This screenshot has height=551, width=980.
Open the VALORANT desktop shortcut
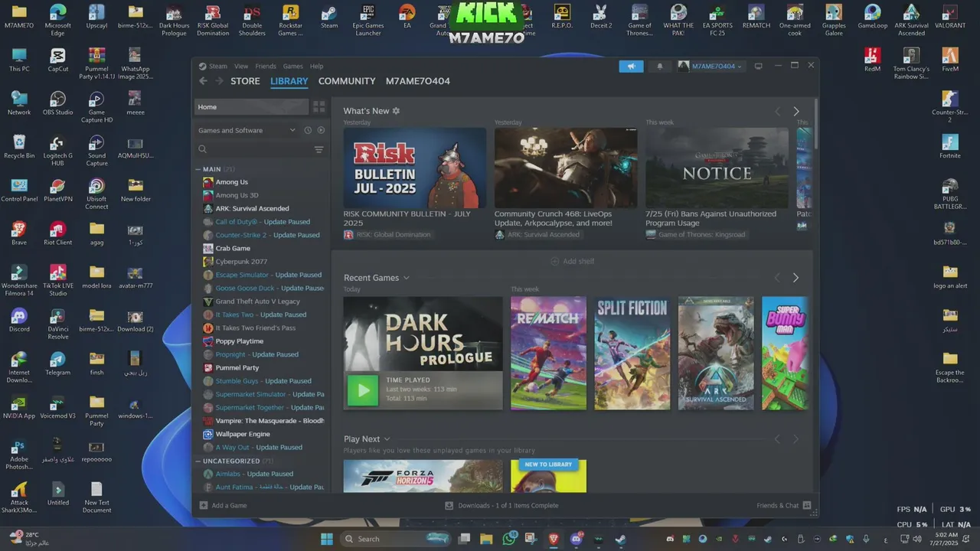click(950, 17)
